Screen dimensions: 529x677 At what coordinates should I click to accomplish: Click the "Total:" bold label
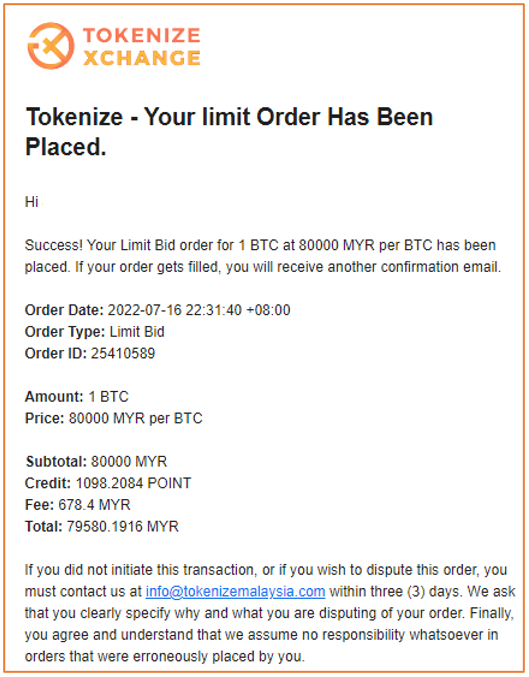[44, 526]
